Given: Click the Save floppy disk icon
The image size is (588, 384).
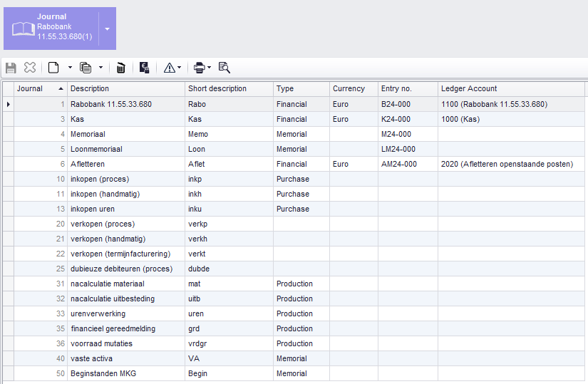Looking at the screenshot, I should tap(11, 68).
